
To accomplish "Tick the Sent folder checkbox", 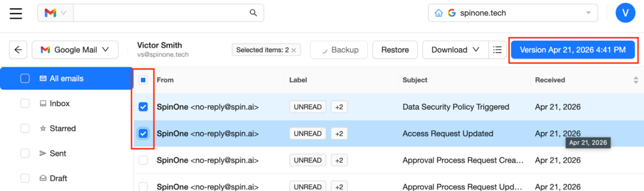I will tap(25, 153).
